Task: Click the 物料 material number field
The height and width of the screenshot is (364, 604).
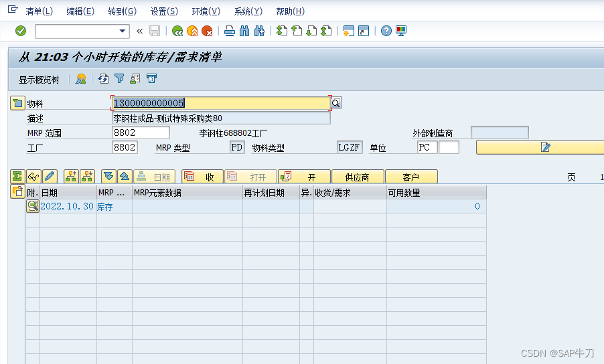Action: pyautogui.click(x=221, y=103)
